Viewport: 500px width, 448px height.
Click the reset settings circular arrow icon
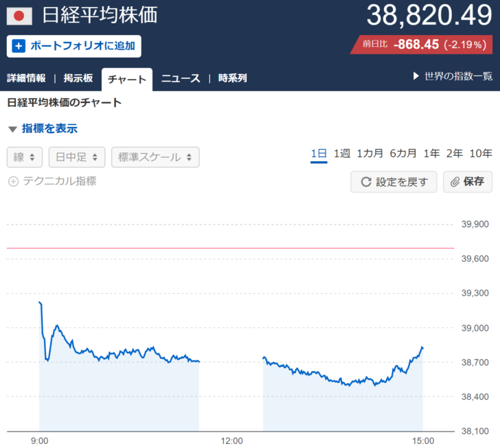(365, 182)
